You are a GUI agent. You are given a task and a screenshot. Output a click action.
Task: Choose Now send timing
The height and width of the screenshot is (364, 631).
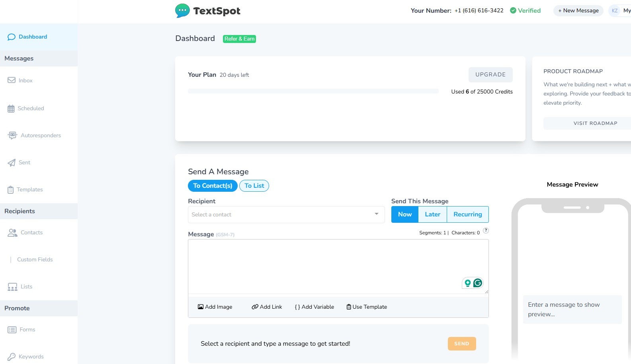[405, 214]
